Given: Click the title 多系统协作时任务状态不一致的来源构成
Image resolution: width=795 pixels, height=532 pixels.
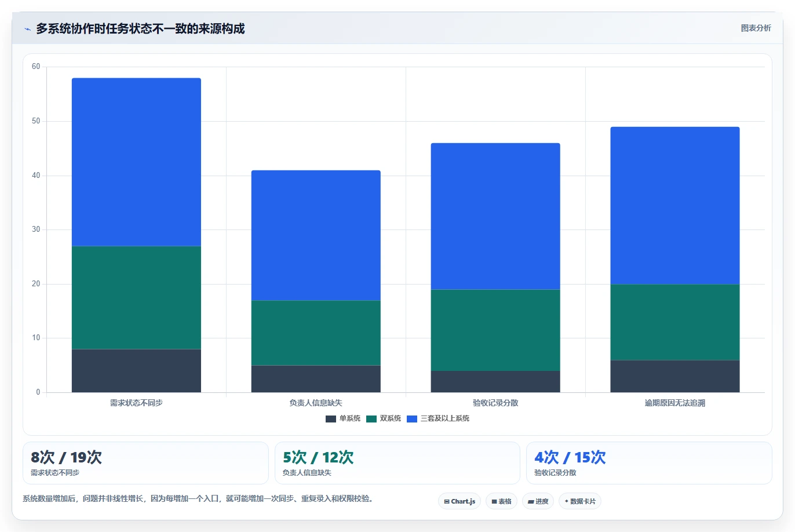Looking at the screenshot, I should click(x=140, y=28).
